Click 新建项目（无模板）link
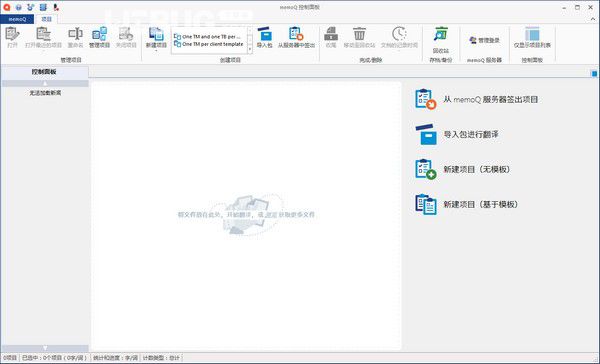 point(477,169)
